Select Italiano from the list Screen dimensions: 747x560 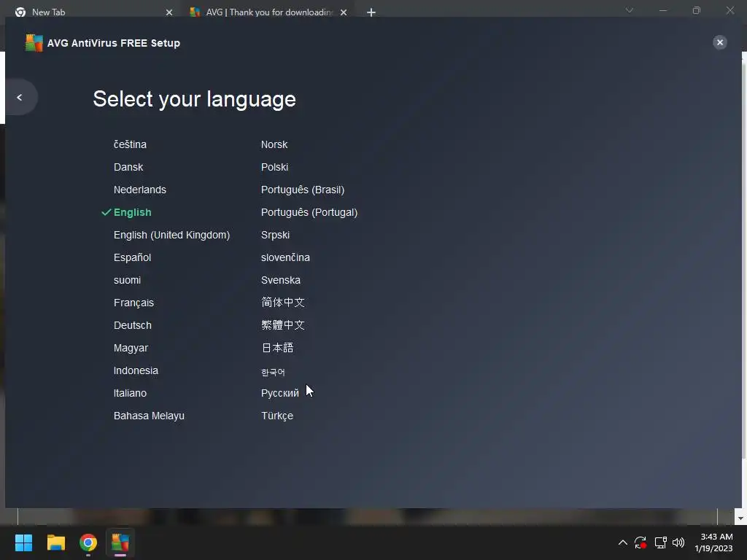(130, 393)
